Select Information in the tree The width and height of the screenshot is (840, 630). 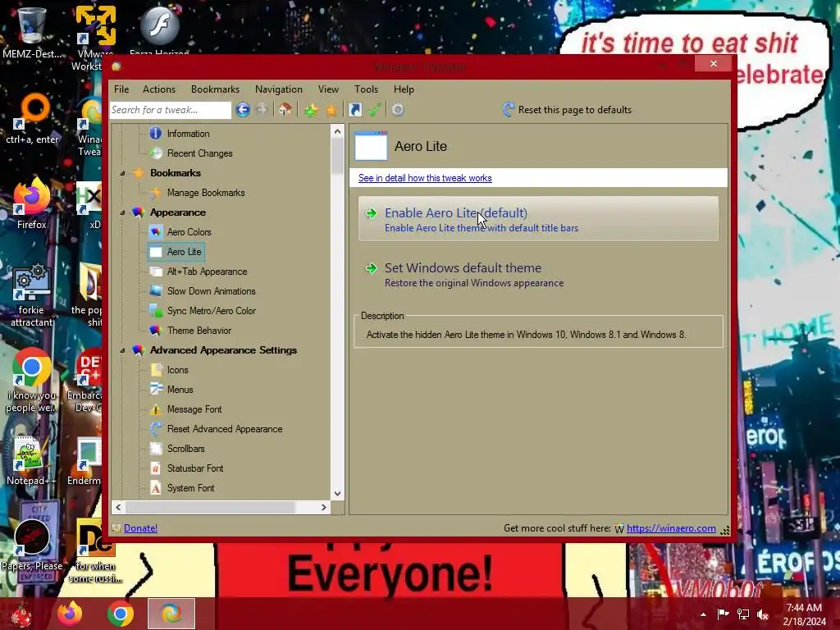click(x=188, y=134)
